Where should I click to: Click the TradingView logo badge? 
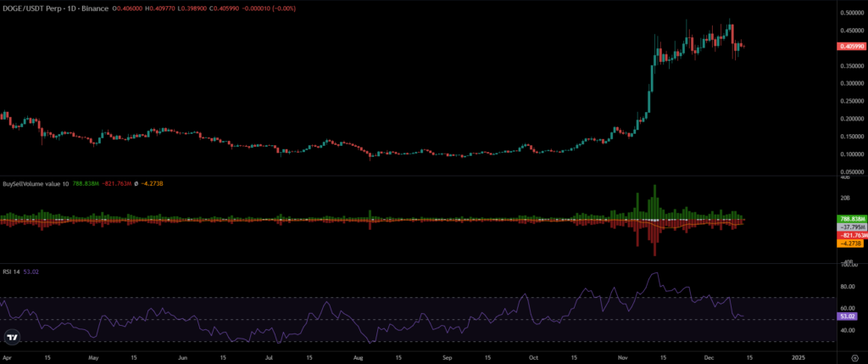(x=12, y=337)
